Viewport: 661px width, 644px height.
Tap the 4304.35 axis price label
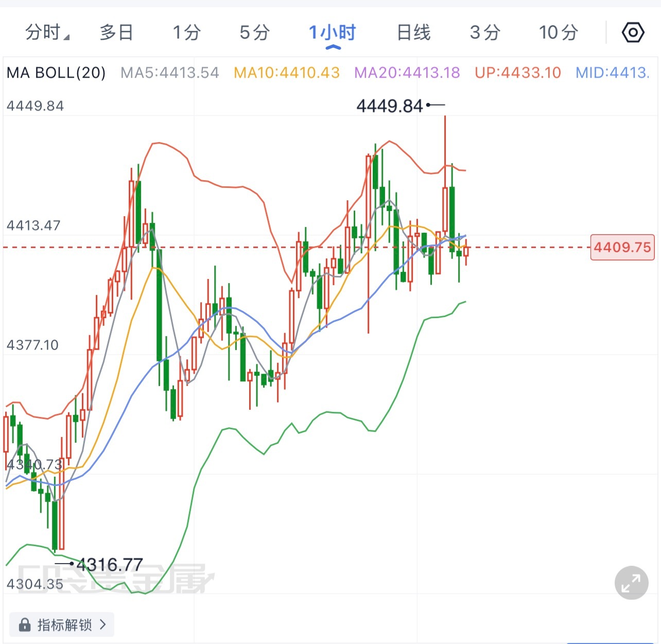click(34, 584)
